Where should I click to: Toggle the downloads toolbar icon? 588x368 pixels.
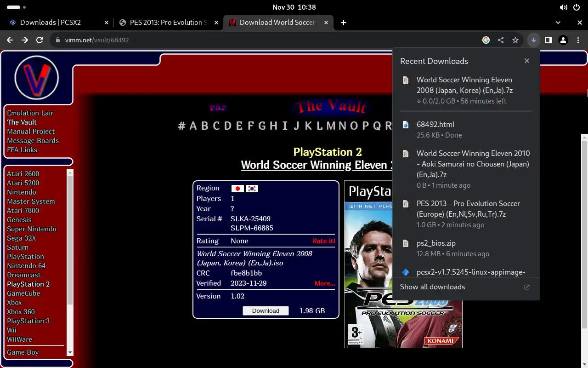[533, 40]
